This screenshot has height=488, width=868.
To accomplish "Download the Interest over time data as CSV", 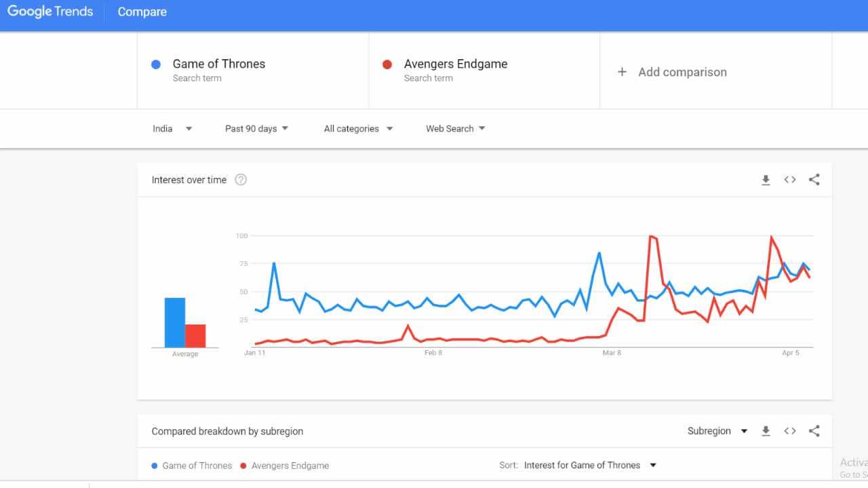I will pyautogui.click(x=766, y=180).
